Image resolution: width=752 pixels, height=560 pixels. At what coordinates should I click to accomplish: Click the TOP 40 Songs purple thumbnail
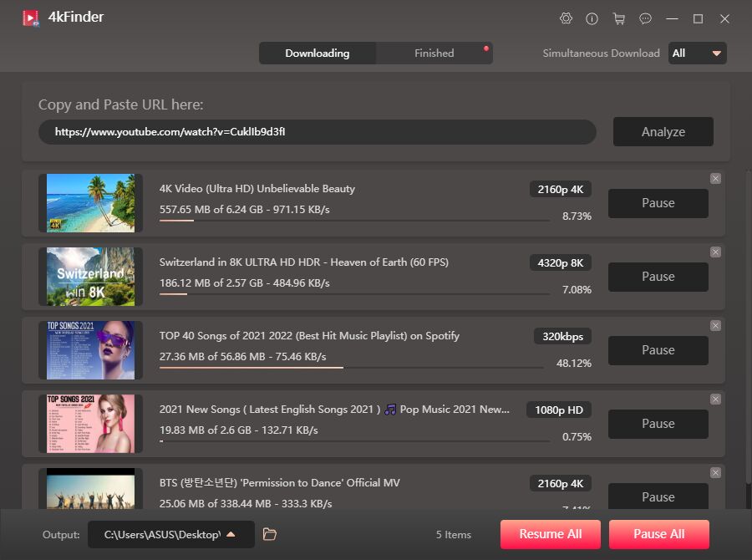[x=90, y=350]
